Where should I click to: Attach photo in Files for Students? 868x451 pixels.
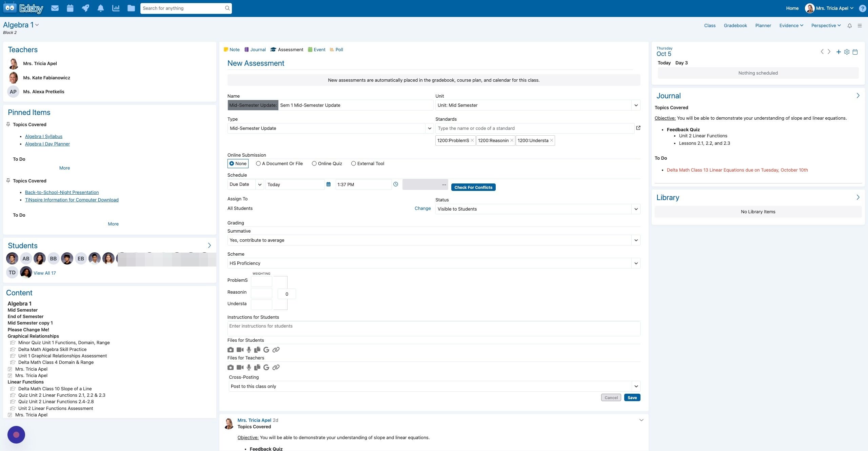[231, 350]
